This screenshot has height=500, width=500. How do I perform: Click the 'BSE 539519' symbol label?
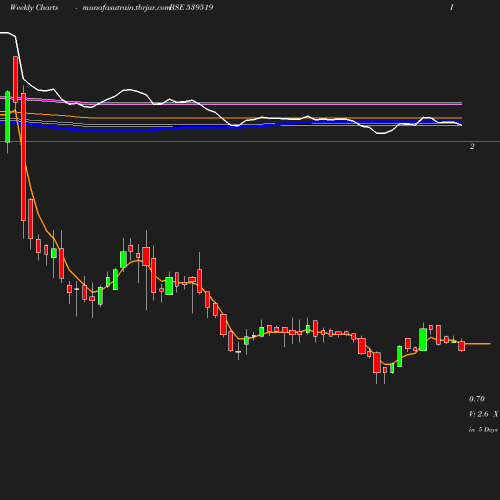click(192, 7)
